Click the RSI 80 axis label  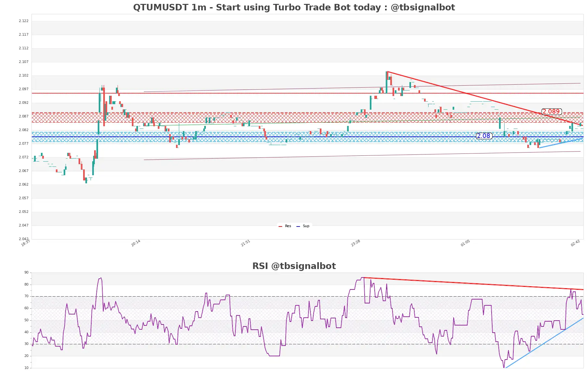(x=26, y=285)
